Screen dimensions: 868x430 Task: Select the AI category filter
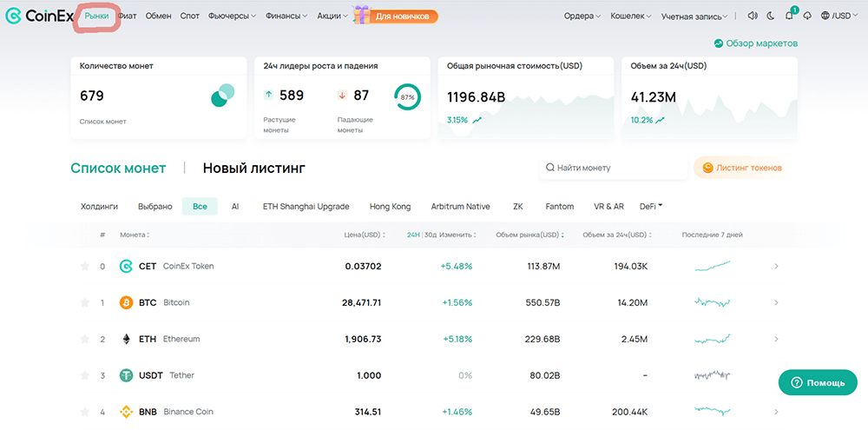235,206
